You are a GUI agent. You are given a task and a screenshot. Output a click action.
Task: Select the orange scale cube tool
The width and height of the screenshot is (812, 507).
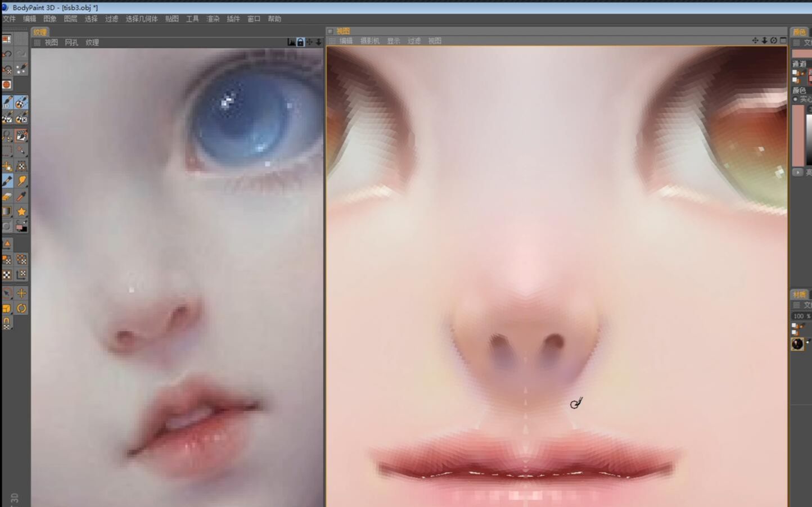7,308
